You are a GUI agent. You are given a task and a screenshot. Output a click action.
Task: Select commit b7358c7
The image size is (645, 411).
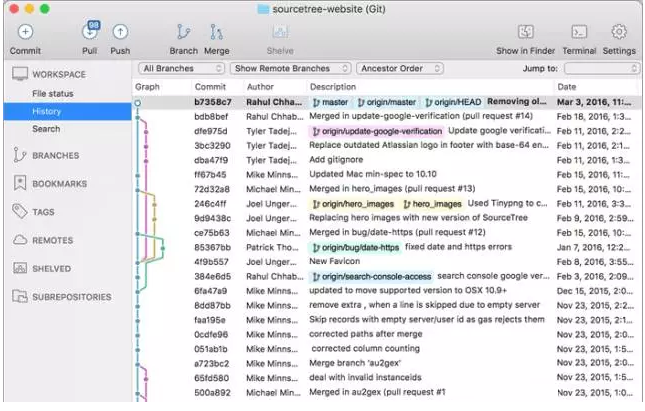pos(386,102)
